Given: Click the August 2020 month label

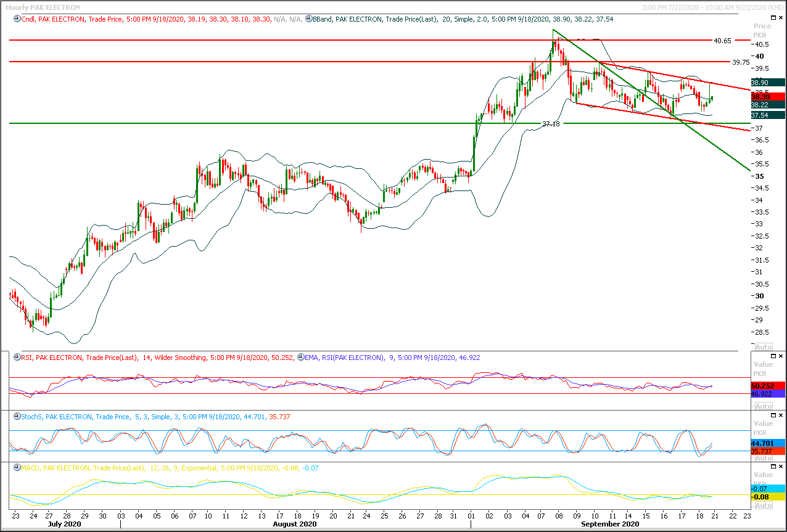Looking at the screenshot, I should 295,524.
